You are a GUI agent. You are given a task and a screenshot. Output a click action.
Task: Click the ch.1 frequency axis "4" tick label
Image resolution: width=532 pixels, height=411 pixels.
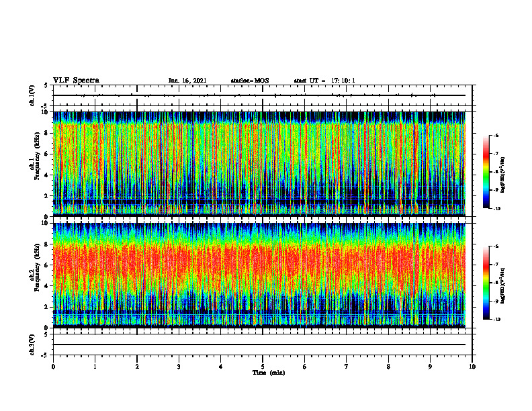[47, 175]
